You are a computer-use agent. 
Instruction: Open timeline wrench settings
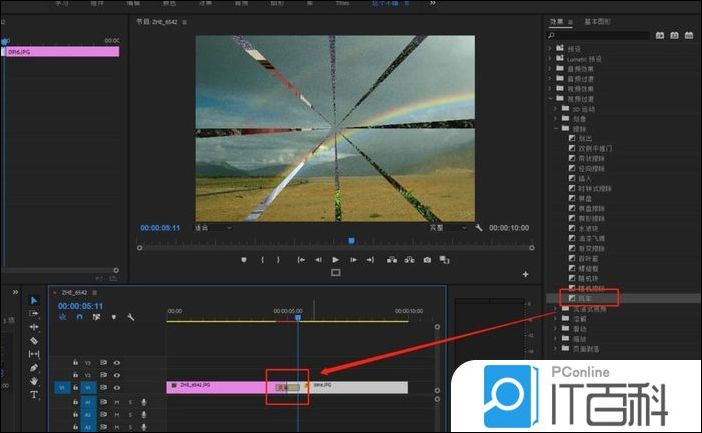click(x=128, y=317)
